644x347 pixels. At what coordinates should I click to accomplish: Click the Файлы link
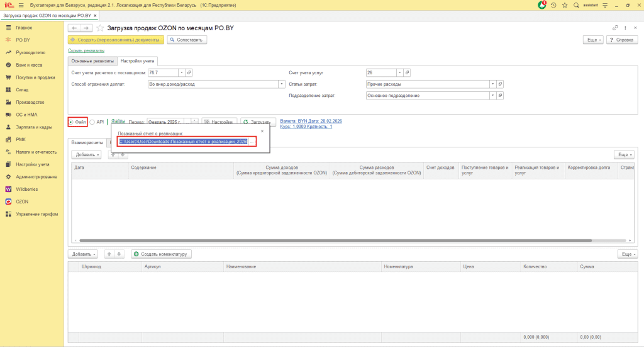[x=118, y=121]
